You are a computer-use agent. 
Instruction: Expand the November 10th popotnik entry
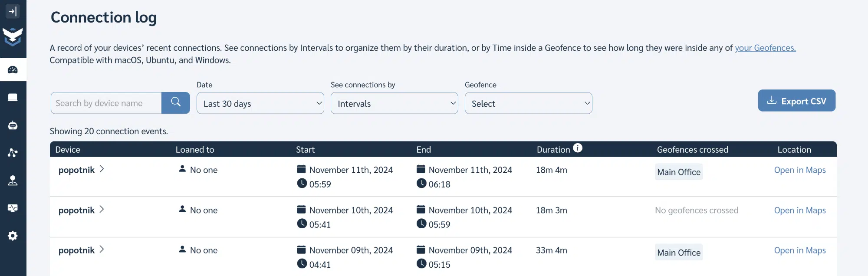pyautogui.click(x=102, y=210)
